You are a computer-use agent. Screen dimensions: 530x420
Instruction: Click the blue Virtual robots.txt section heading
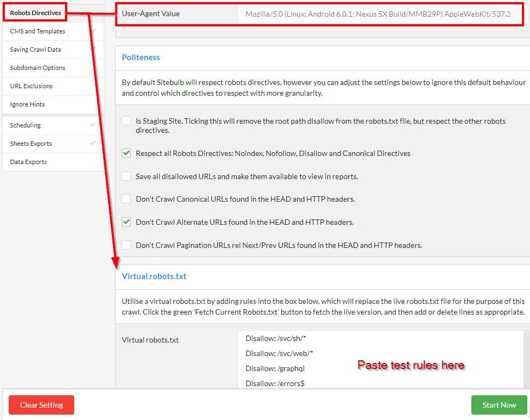pos(154,276)
